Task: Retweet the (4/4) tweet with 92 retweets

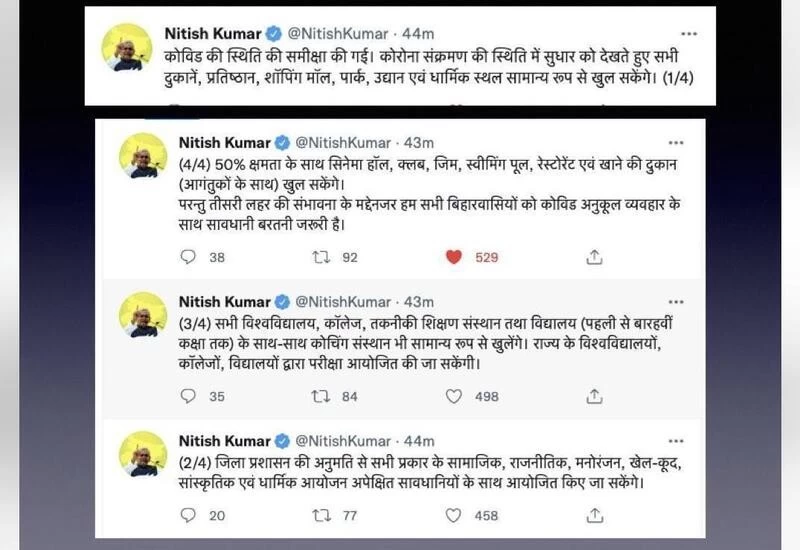Action: (x=321, y=258)
